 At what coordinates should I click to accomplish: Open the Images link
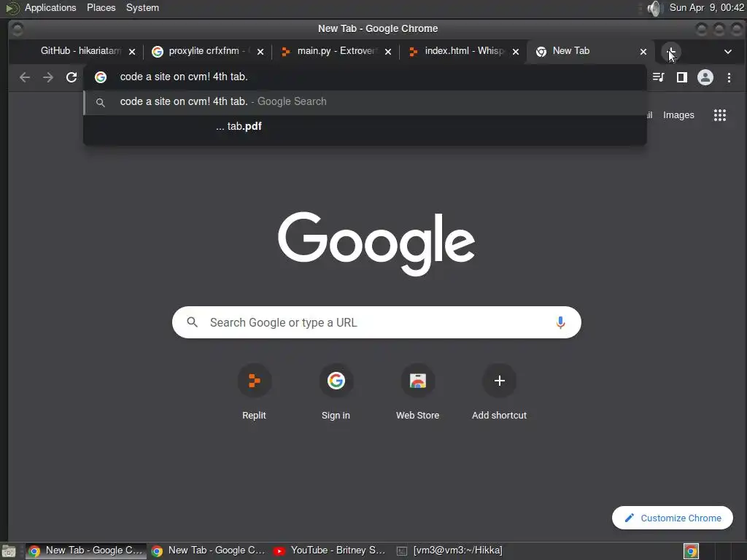coord(678,114)
